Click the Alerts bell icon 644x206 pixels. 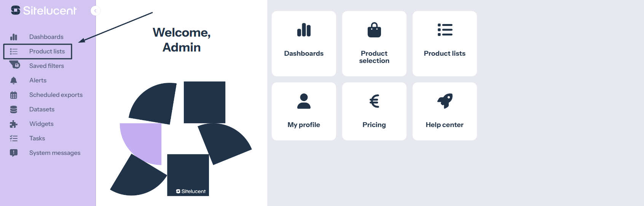(14, 80)
